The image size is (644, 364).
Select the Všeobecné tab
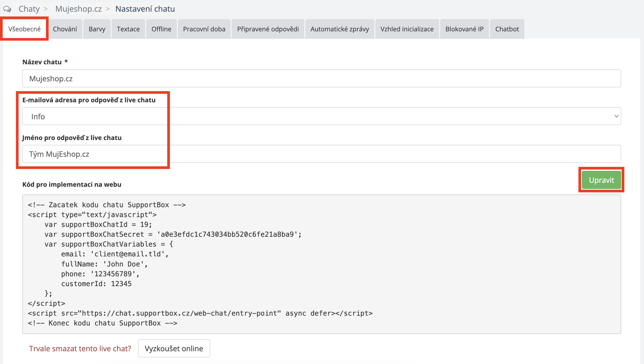tap(24, 29)
